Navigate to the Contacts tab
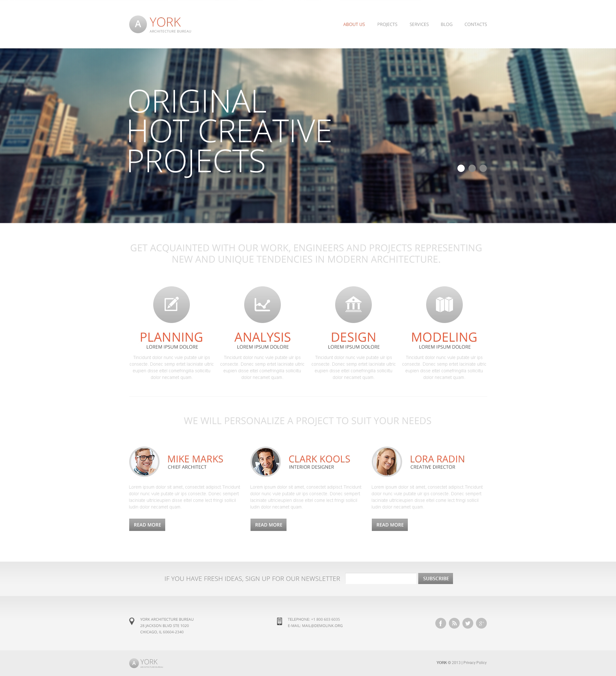The image size is (616, 676). 475,24
